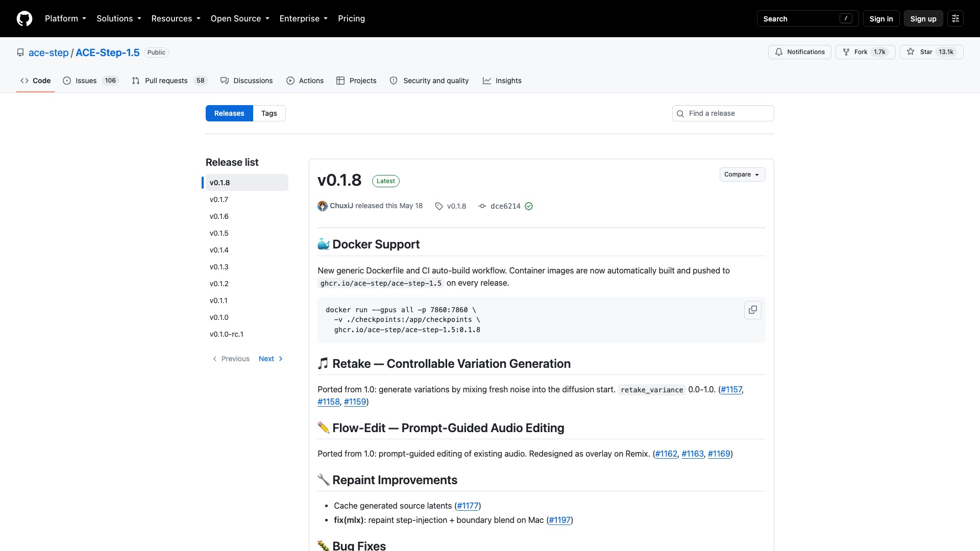Open the Compare dropdown
This screenshot has width=980, height=551.
(742, 174)
